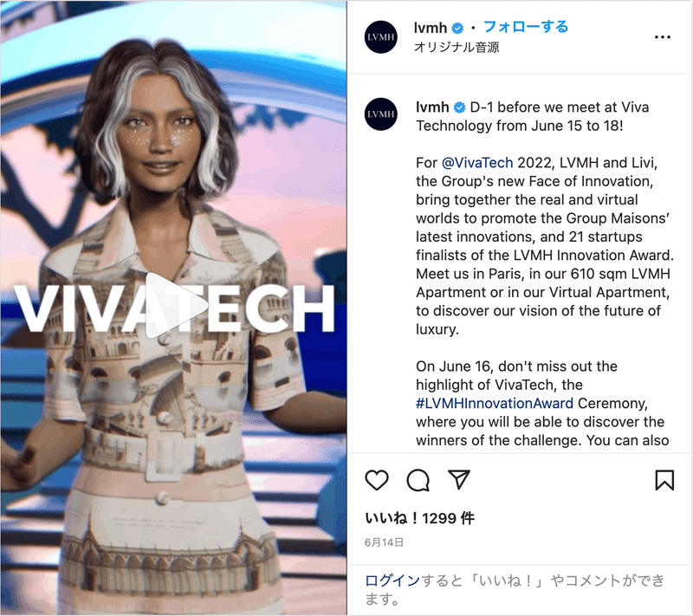Open lvmh username in post header
The image size is (693, 616).
point(431,28)
